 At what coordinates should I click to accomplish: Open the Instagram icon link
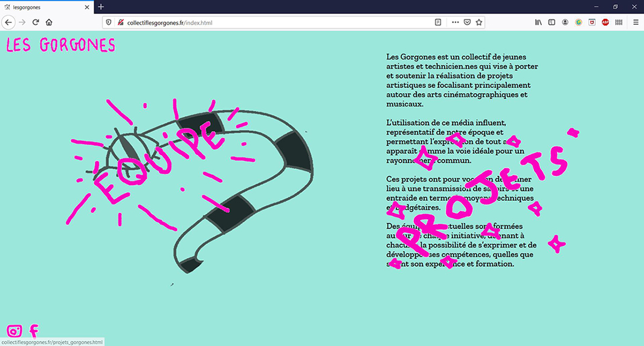tap(14, 331)
